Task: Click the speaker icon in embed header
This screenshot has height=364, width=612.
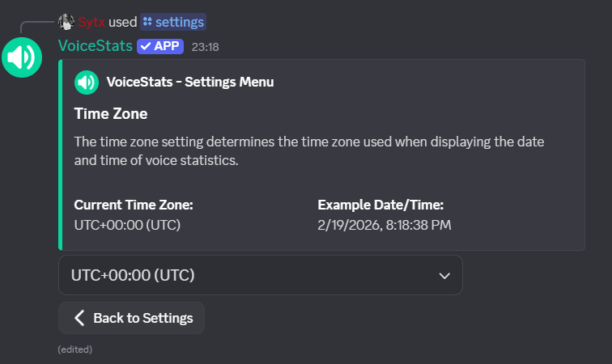Action: [86, 82]
